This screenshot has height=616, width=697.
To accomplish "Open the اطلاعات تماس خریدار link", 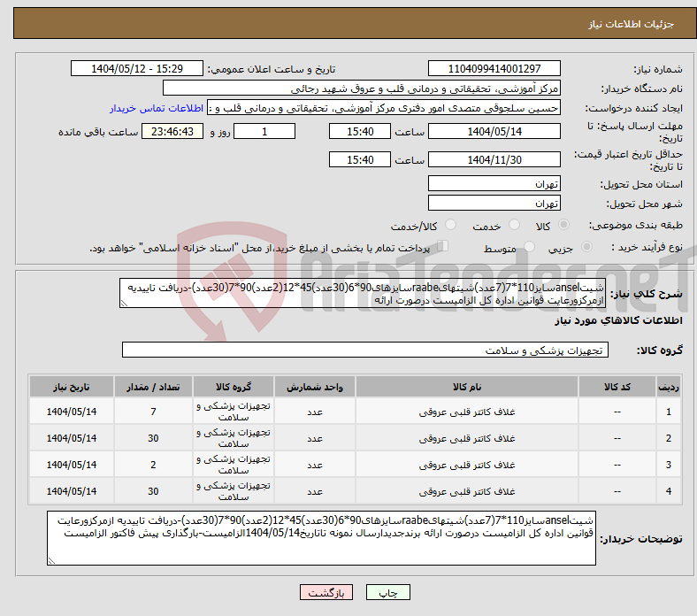I will tap(157, 108).
